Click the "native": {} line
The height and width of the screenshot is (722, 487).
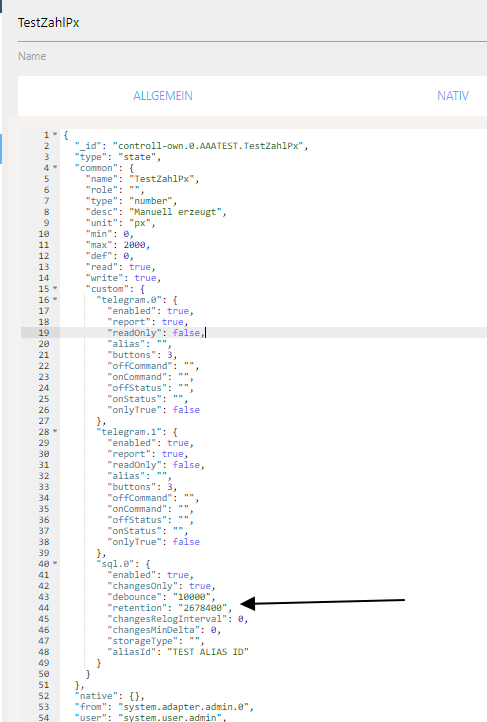point(110,696)
